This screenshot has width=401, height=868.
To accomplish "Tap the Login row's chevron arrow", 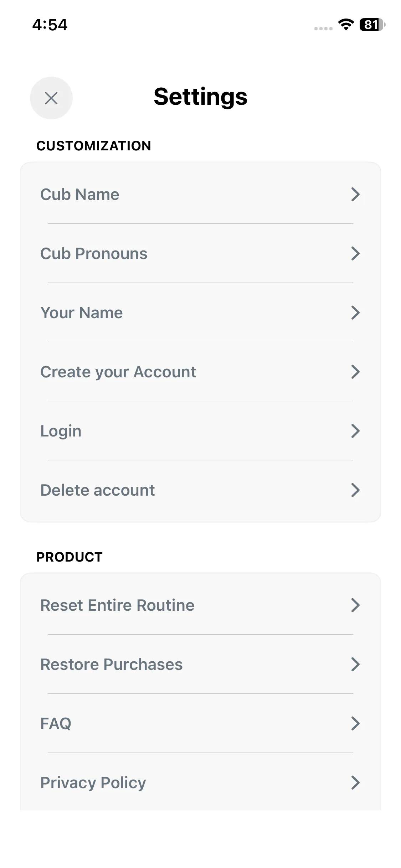I will (355, 431).
